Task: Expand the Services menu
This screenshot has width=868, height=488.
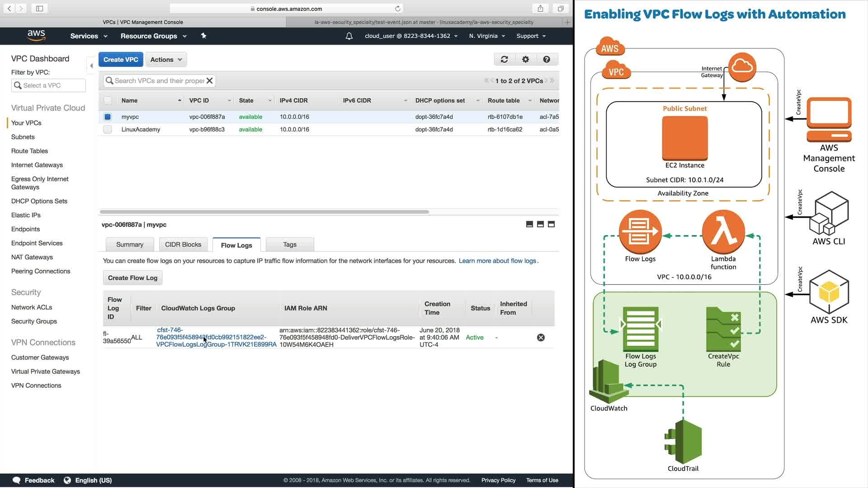Action: pyautogui.click(x=89, y=36)
